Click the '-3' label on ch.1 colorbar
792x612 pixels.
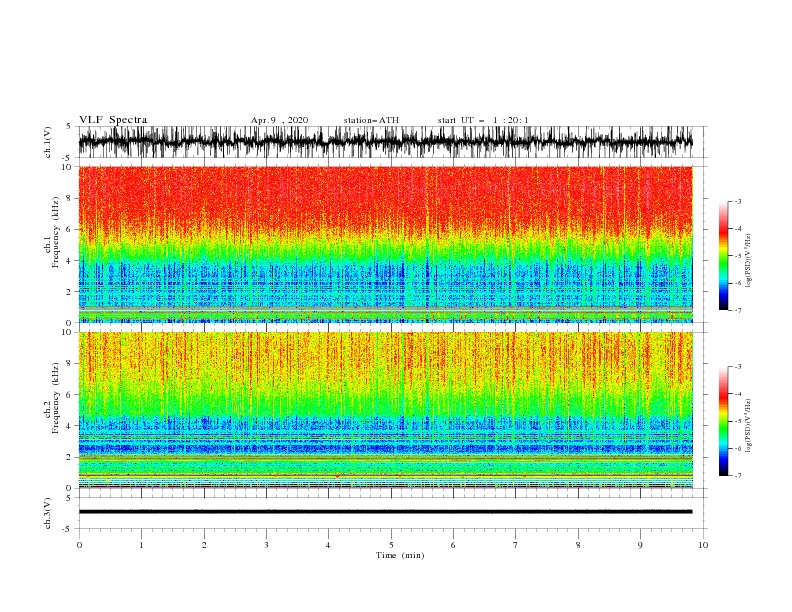(738, 201)
